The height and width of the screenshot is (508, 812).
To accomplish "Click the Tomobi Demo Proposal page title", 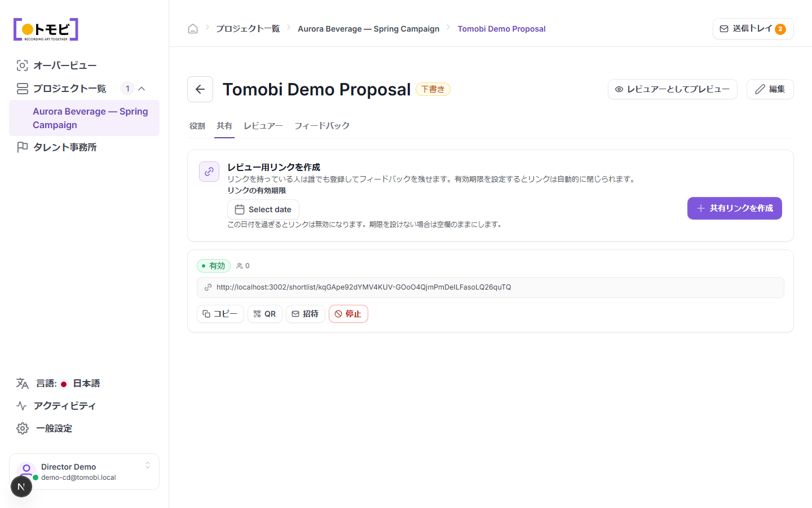I will (x=316, y=89).
